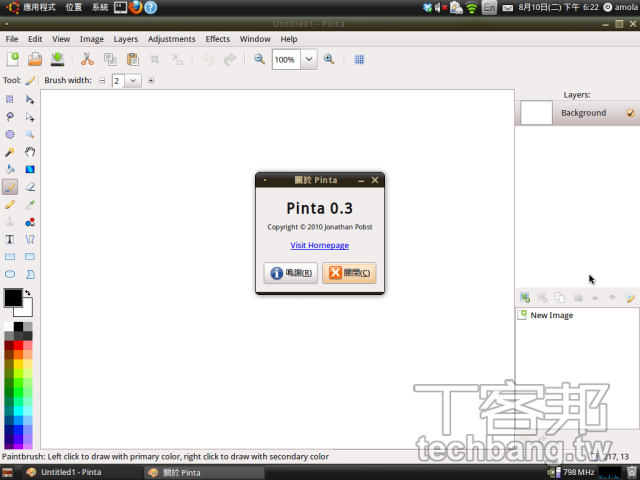Select New Image in history panel
The height and width of the screenshot is (480, 640).
coord(577,315)
